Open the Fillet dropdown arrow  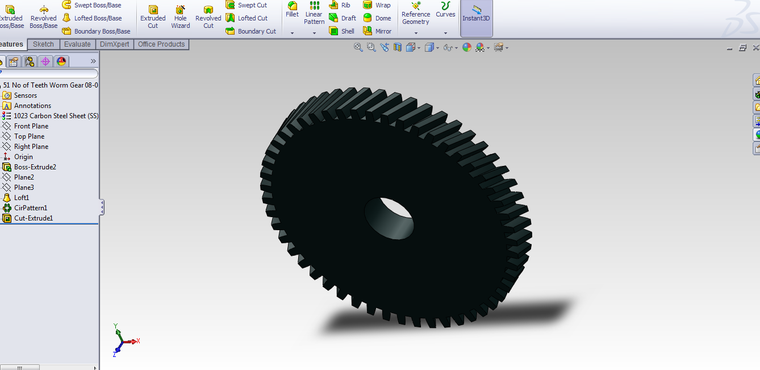coord(292,33)
